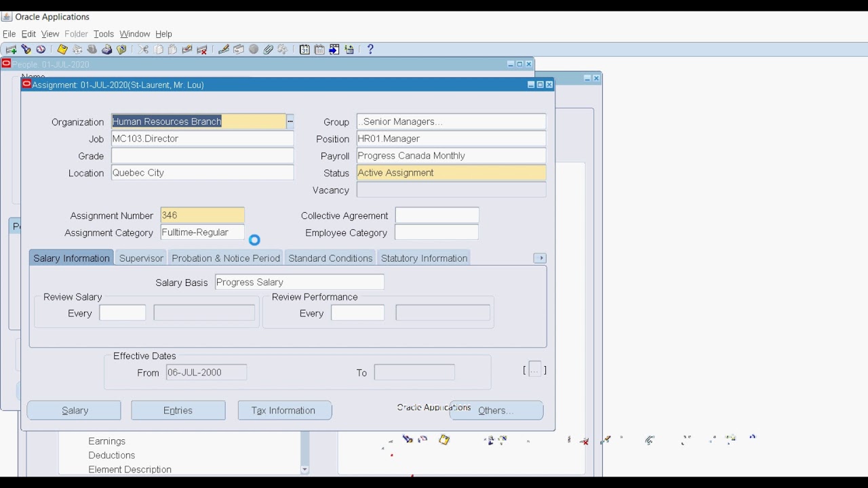Click the Salary Basis field
Screen dimensions: 868x488
(299, 283)
